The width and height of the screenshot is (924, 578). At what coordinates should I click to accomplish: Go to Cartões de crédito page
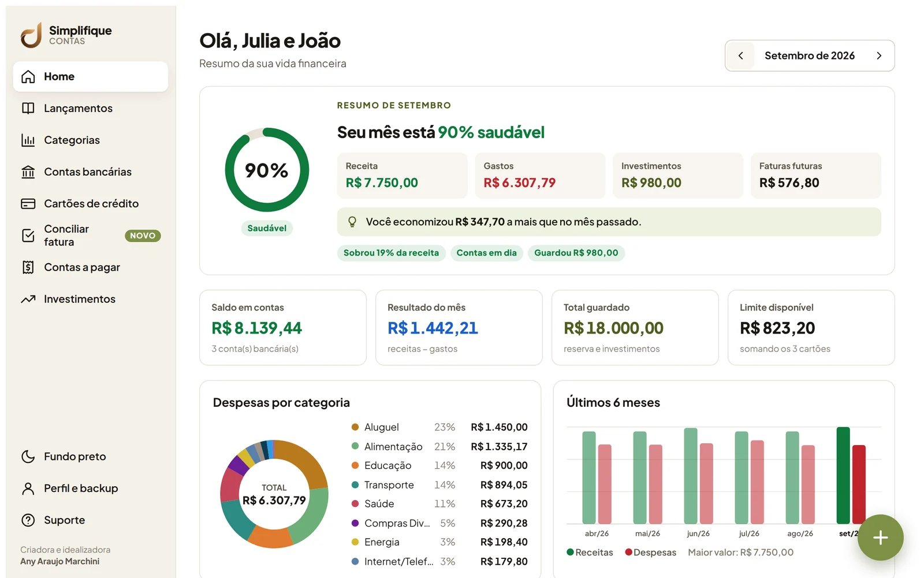point(91,204)
